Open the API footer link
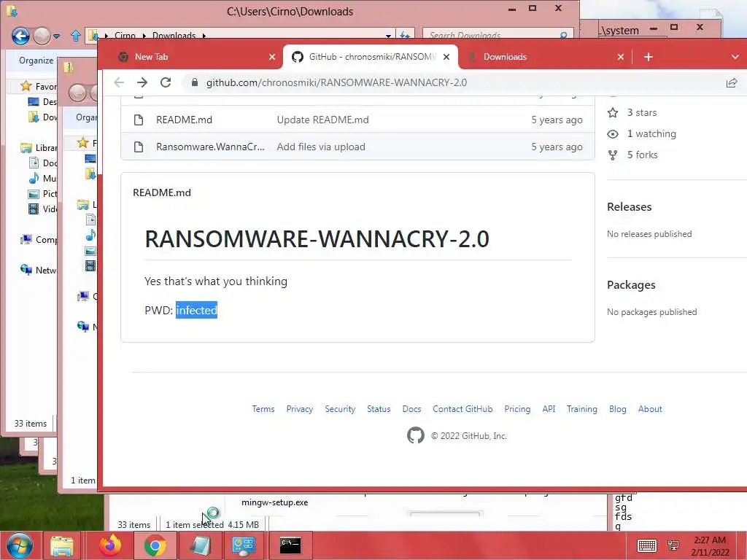The image size is (747, 560). (549, 409)
